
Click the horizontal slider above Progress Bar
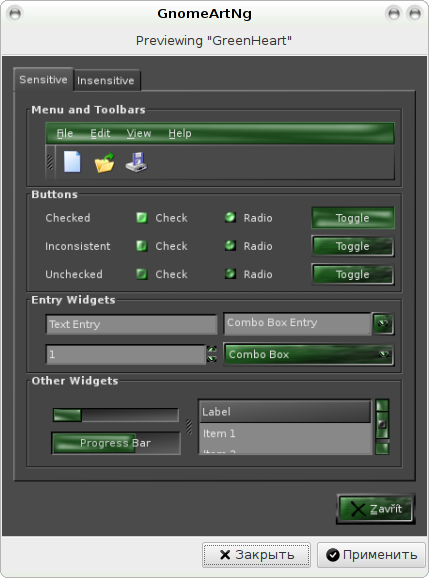pos(116,415)
